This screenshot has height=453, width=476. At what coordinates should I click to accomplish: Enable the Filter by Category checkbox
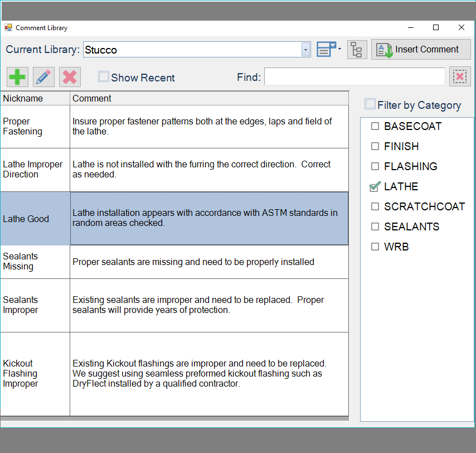[x=370, y=104]
